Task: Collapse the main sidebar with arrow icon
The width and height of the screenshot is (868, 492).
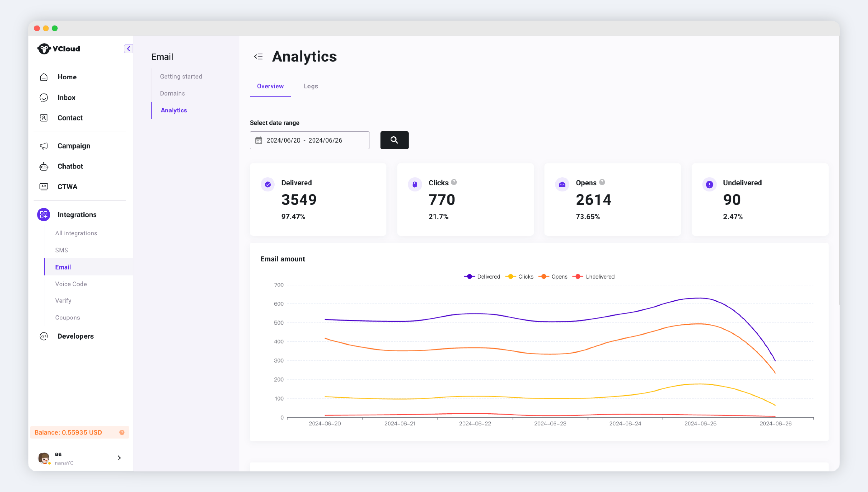Action: point(128,49)
